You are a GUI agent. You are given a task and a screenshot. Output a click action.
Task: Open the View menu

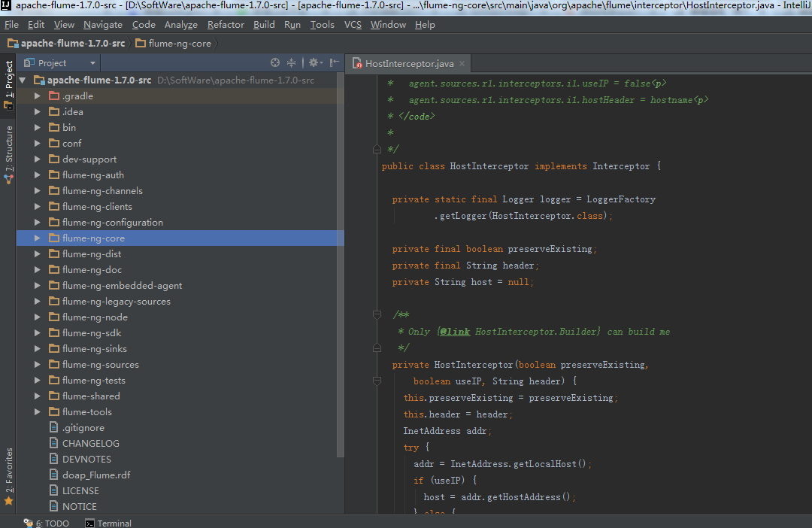pyautogui.click(x=64, y=24)
